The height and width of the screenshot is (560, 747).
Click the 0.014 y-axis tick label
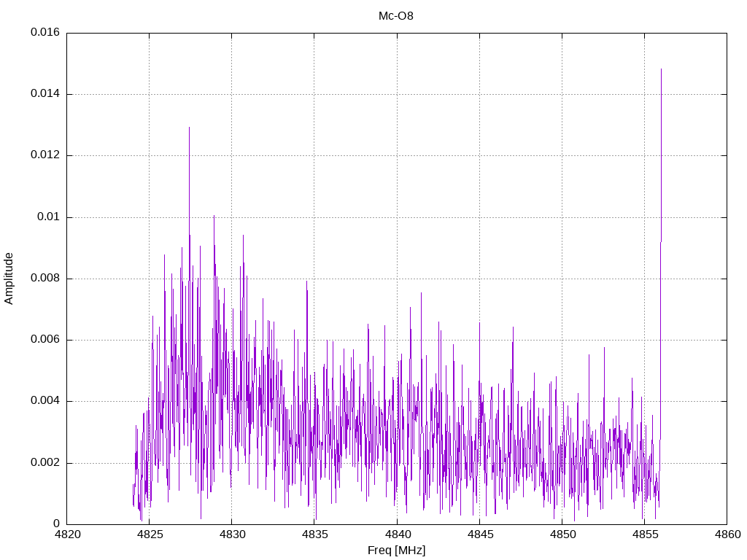click(45, 94)
